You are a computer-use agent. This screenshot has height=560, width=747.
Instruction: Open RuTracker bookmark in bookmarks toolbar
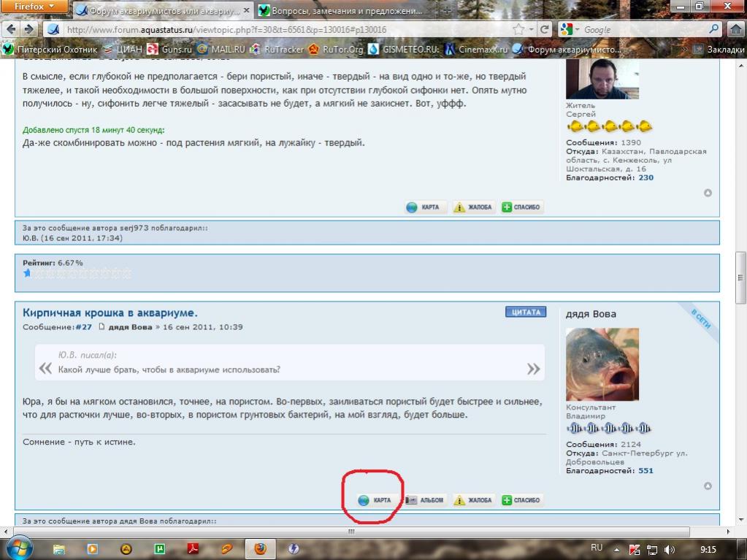click(277, 50)
